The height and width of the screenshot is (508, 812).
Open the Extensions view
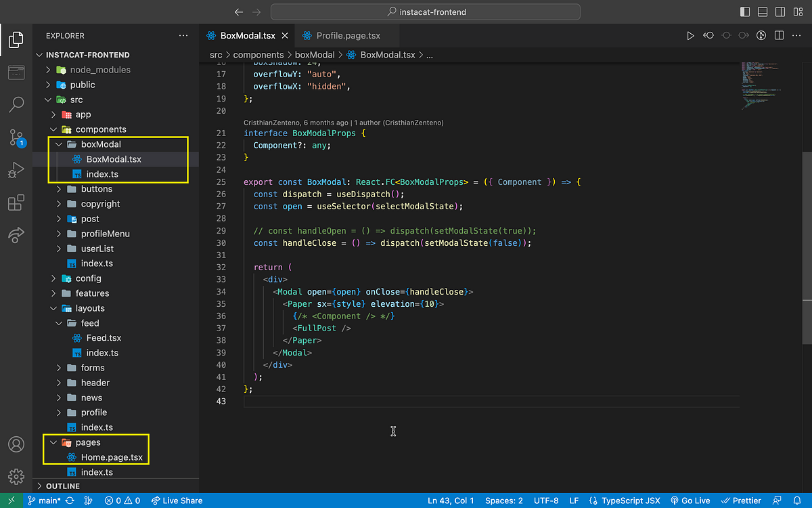[x=15, y=203]
